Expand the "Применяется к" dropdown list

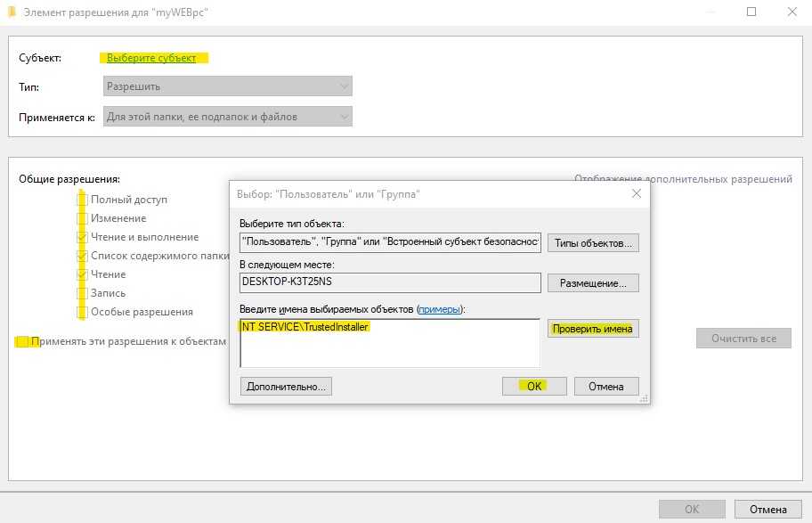(x=228, y=117)
